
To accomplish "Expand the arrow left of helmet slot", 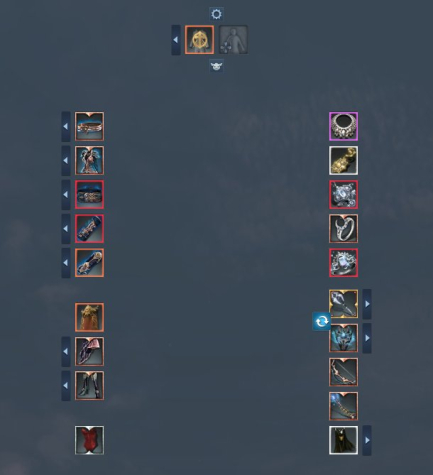I will (176, 40).
